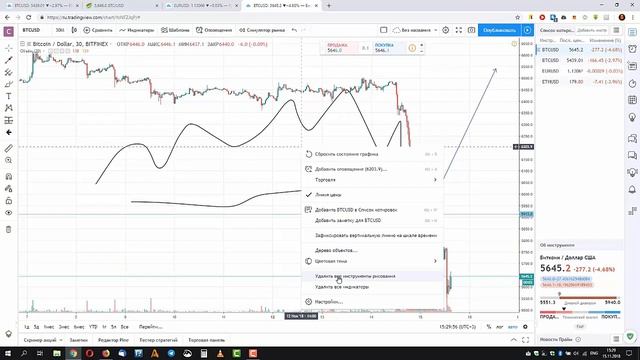Open 'Настройки...' from context menu

pos(372,302)
